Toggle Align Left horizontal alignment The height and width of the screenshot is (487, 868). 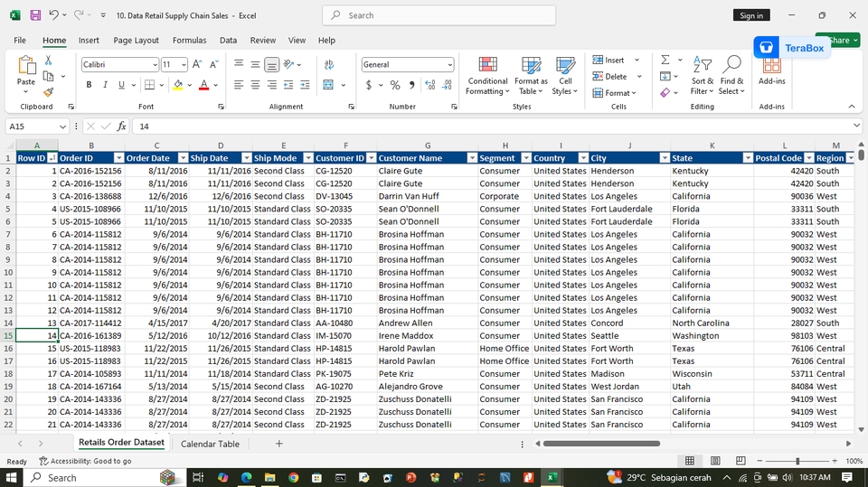click(239, 85)
